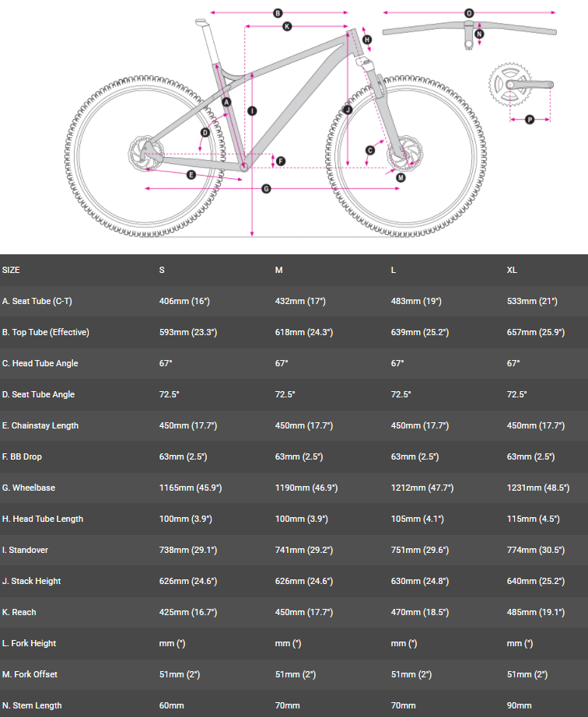Viewport: 588px width, 717px height.
Task: Click the crankset illustration
Action: point(513,87)
